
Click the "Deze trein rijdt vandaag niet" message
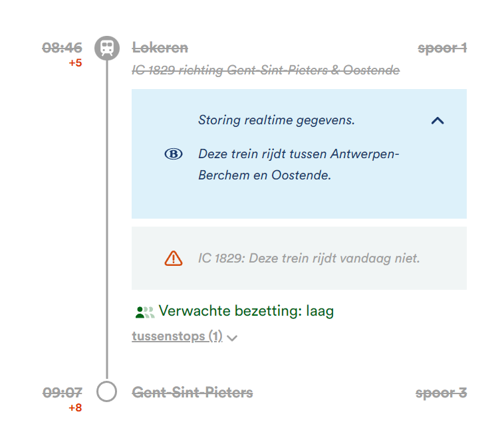click(x=309, y=258)
